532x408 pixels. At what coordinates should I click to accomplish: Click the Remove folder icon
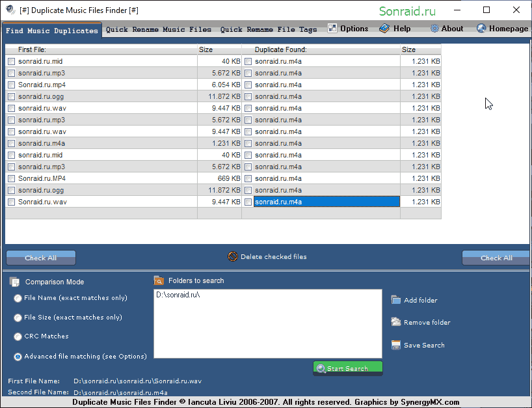click(396, 322)
